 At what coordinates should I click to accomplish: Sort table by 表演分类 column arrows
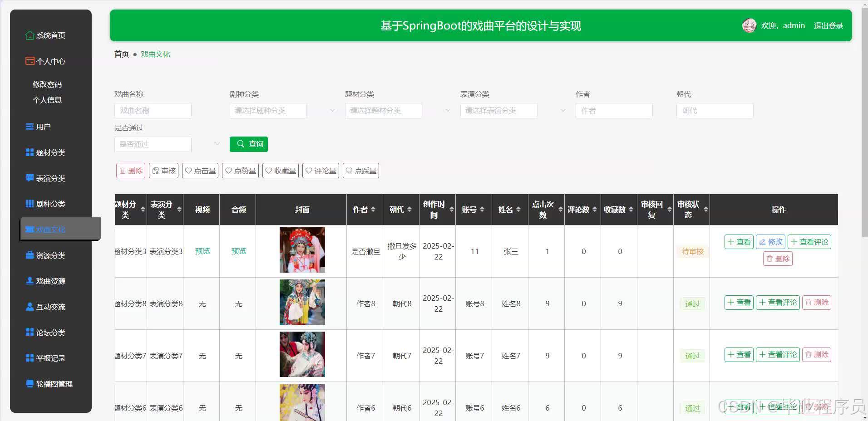click(179, 209)
